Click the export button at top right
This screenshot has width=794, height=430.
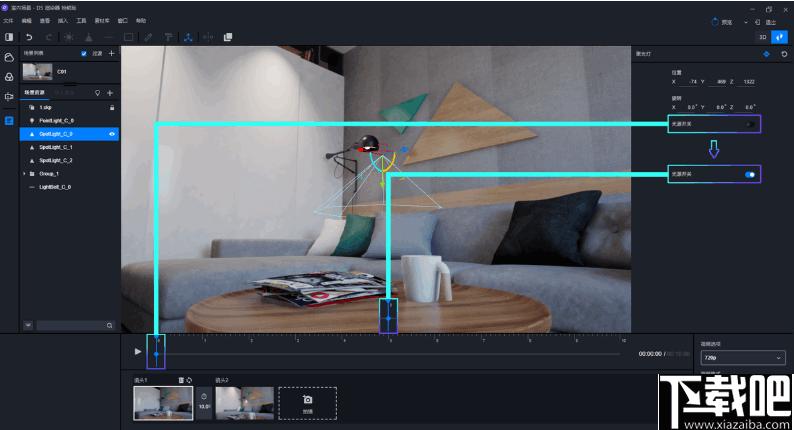click(766, 22)
